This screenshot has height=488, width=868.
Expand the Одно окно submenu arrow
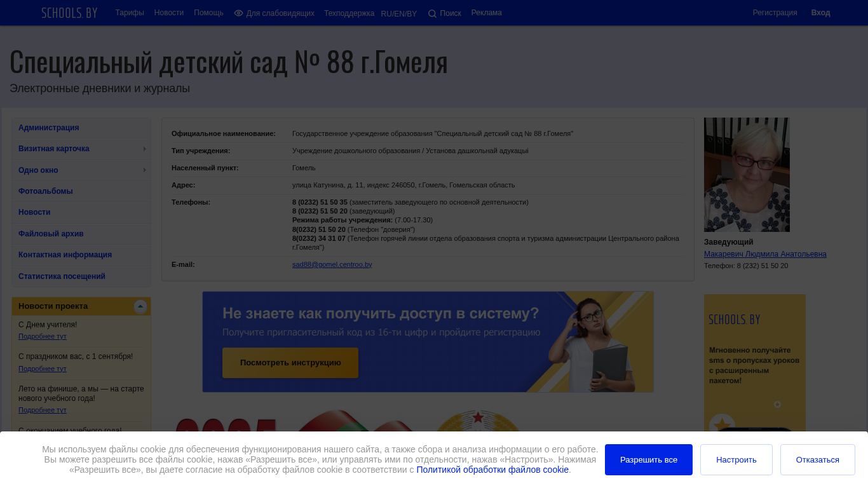point(145,170)
